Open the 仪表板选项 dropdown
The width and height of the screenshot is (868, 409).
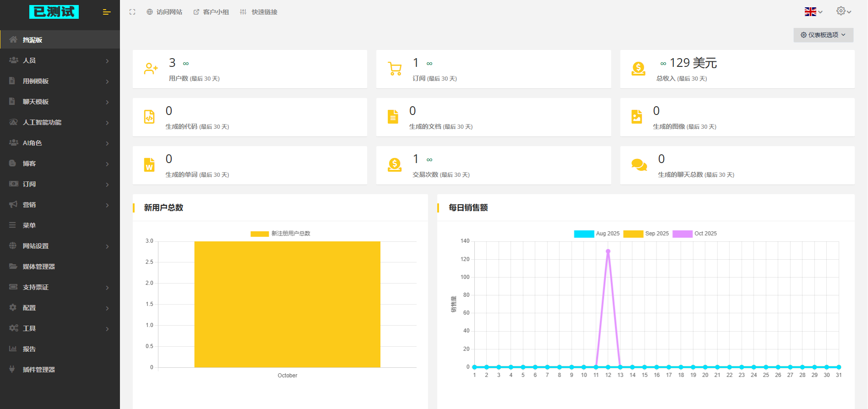click(823, 35)
